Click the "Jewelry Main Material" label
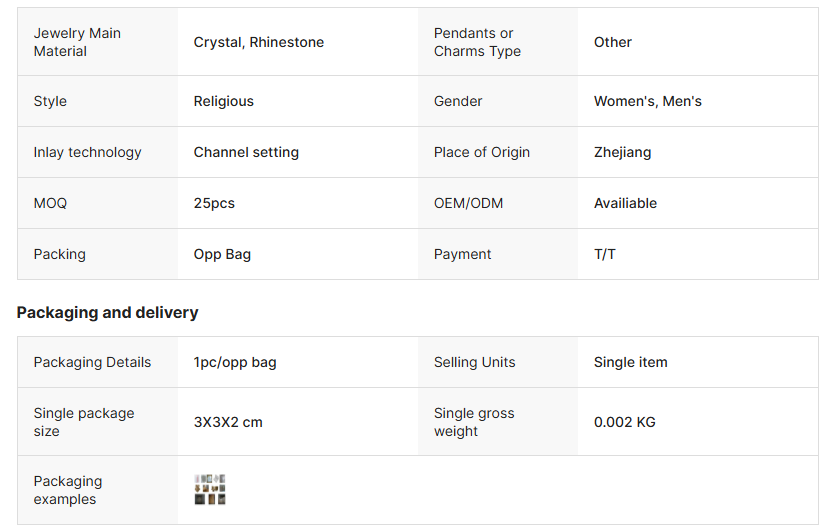 point(77,42)
